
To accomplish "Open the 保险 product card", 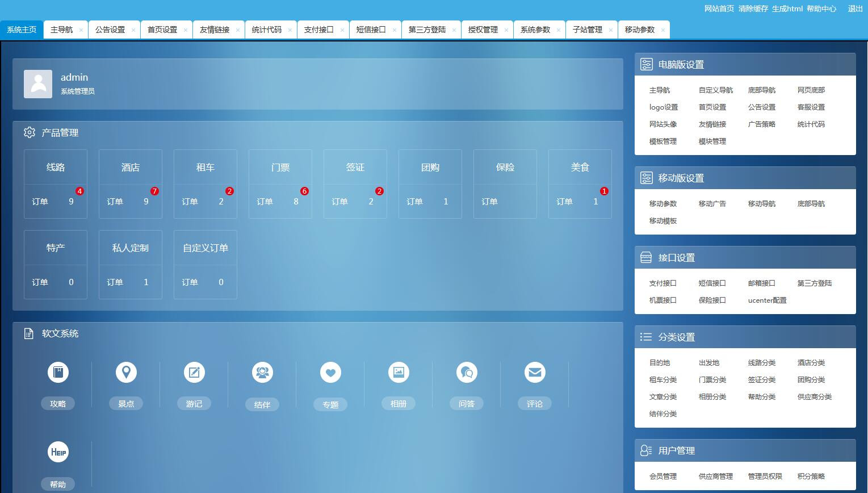I will pyautogui.click(x=505, y=184).
